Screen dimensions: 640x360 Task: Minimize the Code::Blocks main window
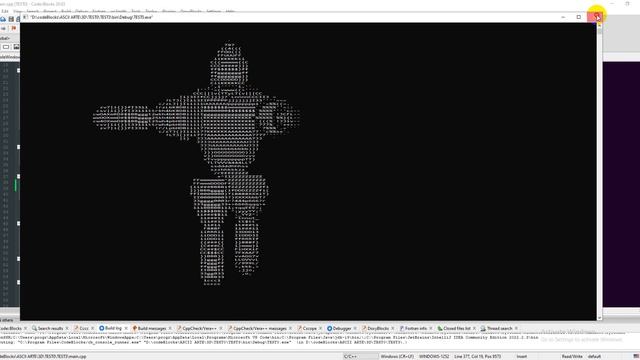[611, 4]
